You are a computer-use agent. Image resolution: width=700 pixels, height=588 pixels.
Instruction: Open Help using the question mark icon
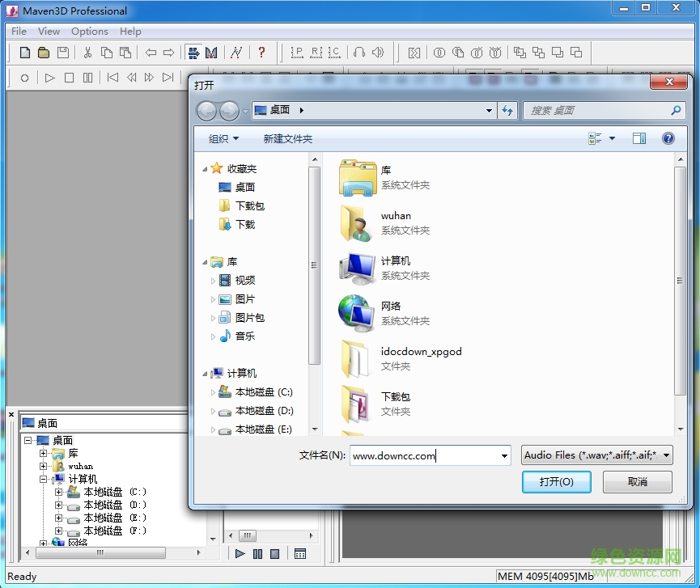[x=262, y=52]
